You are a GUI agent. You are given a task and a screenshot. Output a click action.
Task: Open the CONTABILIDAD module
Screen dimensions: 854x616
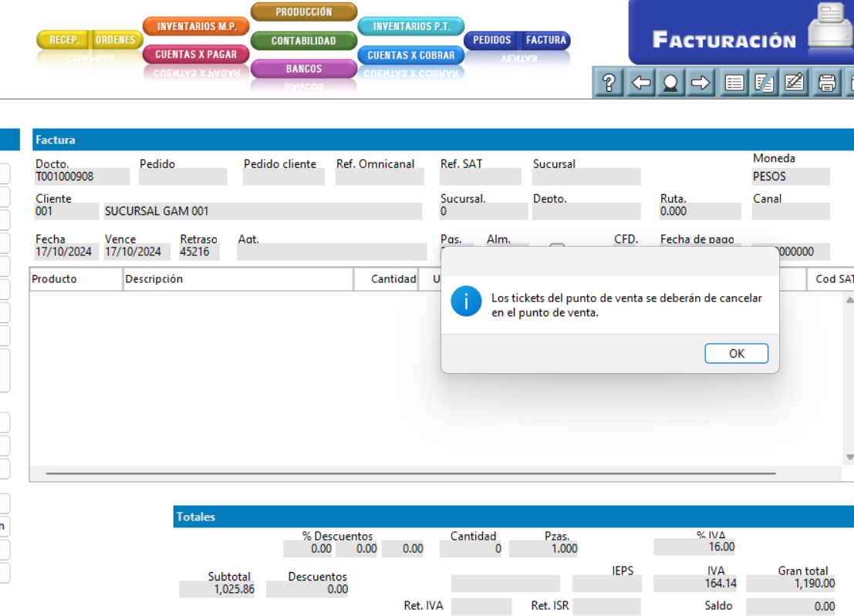(x=304, y=41)
